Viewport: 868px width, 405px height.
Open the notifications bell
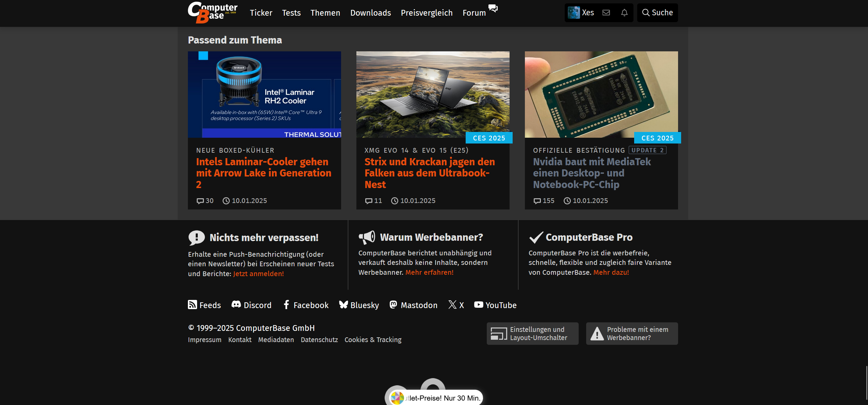(x=624, y=13)
